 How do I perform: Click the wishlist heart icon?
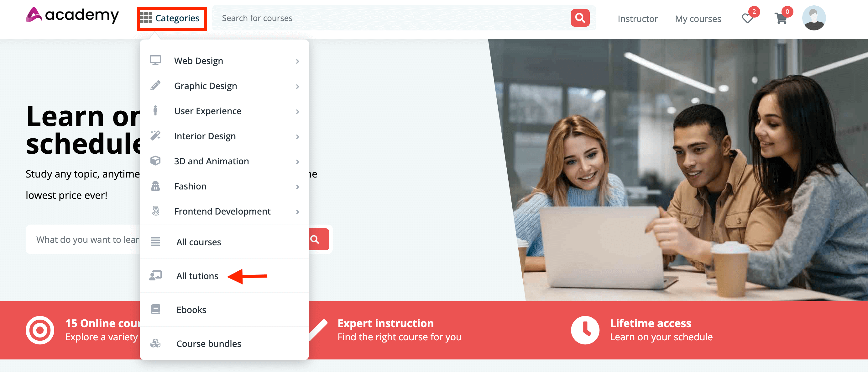(x=748, y=18)
